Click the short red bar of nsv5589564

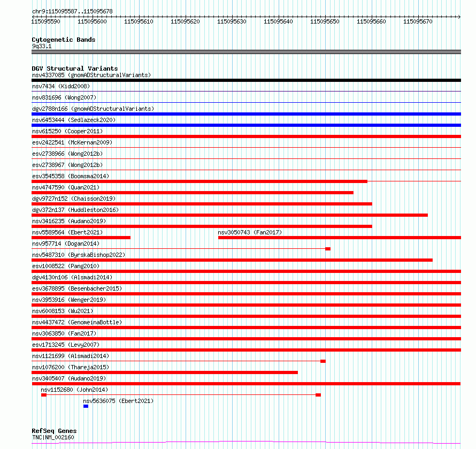[81, 238]
